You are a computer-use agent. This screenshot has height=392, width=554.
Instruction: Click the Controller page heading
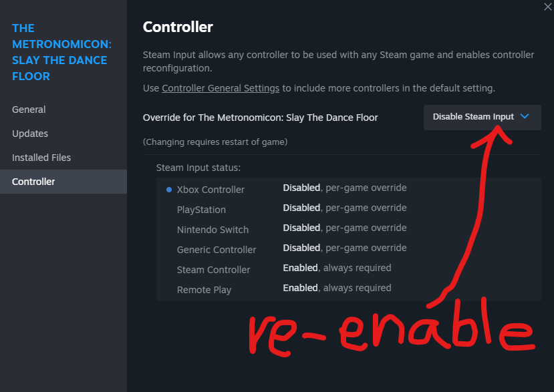pos(178,27)
